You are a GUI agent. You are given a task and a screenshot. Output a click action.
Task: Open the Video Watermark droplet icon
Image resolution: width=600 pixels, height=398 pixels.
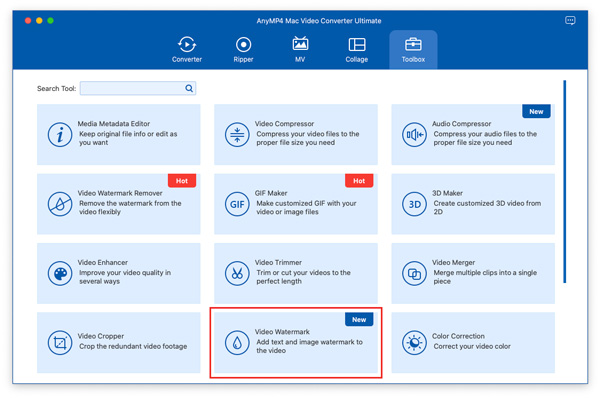[237, 343]
